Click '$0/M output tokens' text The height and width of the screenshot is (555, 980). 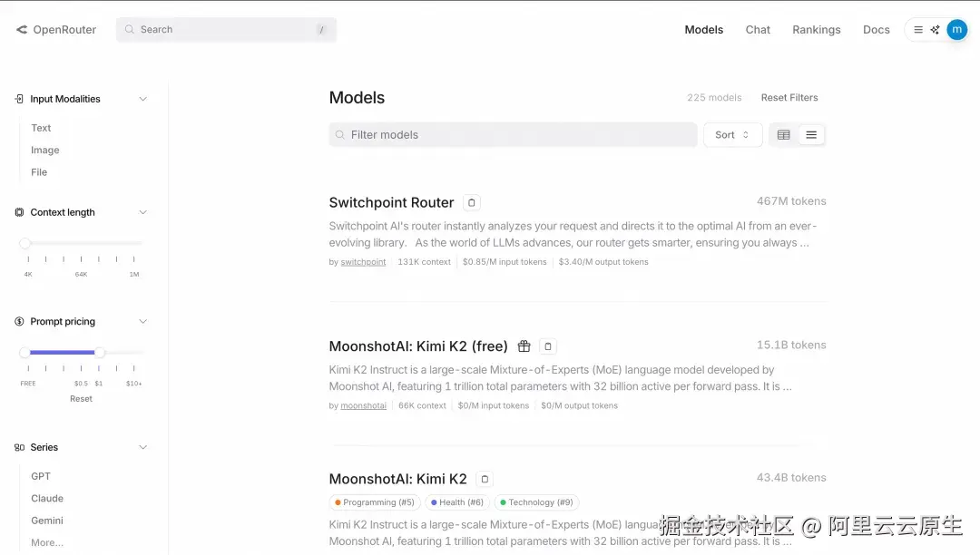pyautogui.click(x=579, y=405)
